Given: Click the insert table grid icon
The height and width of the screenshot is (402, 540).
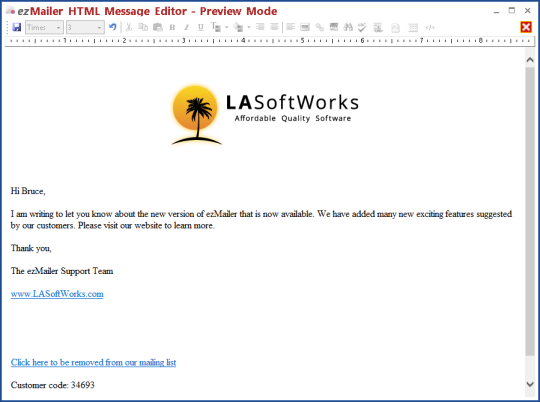Looking at the screenshot, I should click(x=413, y=28).
